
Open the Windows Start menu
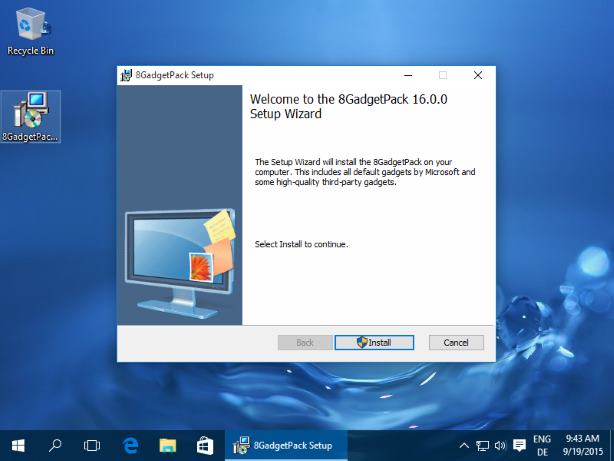[18, 445]
